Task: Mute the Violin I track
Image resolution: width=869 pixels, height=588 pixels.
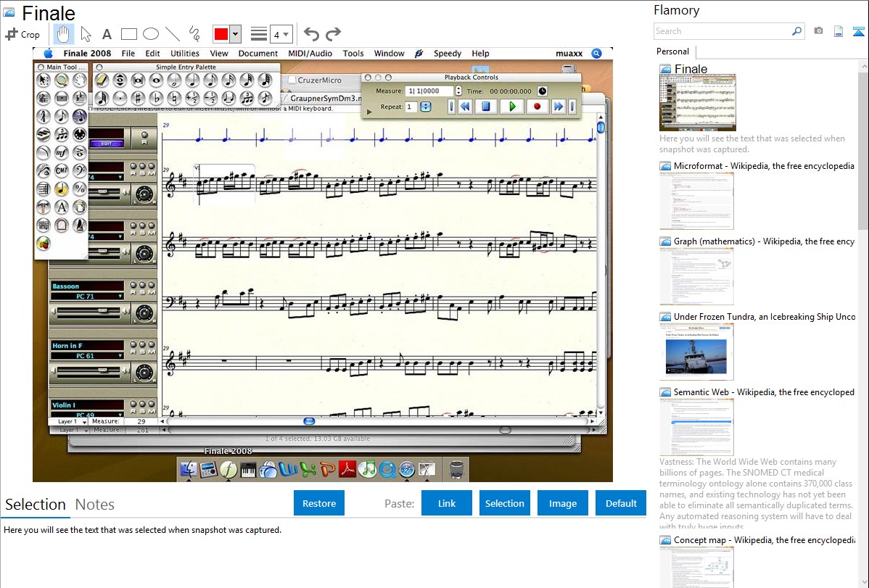Action: 151,404
